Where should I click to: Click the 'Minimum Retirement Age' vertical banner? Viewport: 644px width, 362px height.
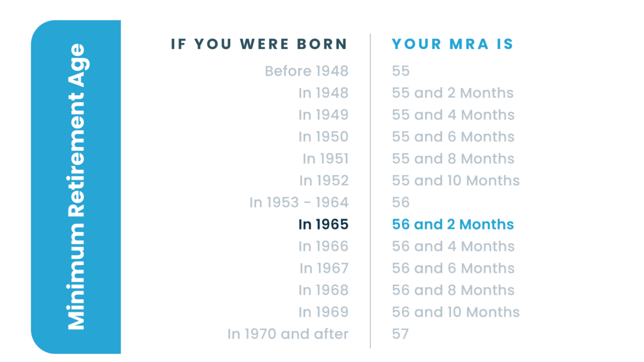pos(76,187)
